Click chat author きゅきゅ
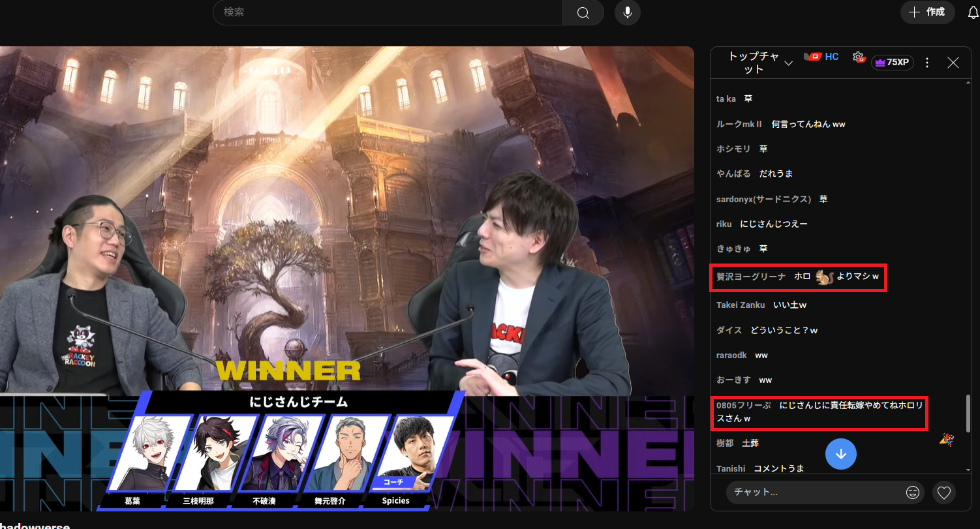The image size is (980, 529). pos(733,249)
